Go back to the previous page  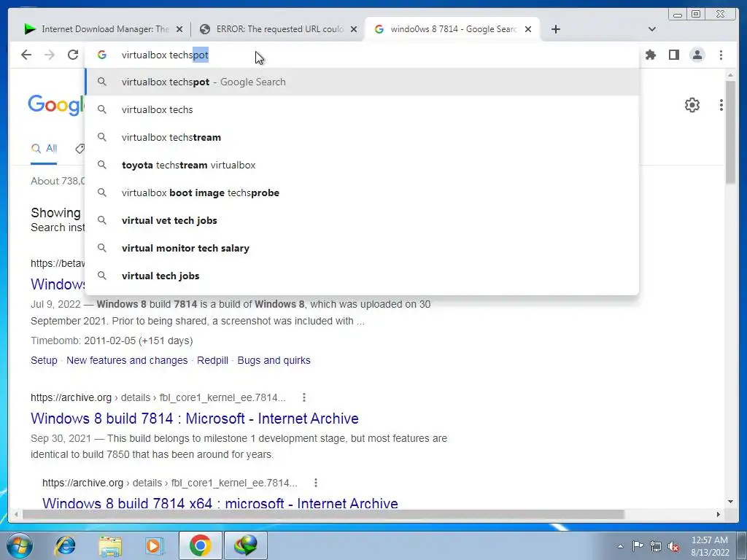point(26,55)
